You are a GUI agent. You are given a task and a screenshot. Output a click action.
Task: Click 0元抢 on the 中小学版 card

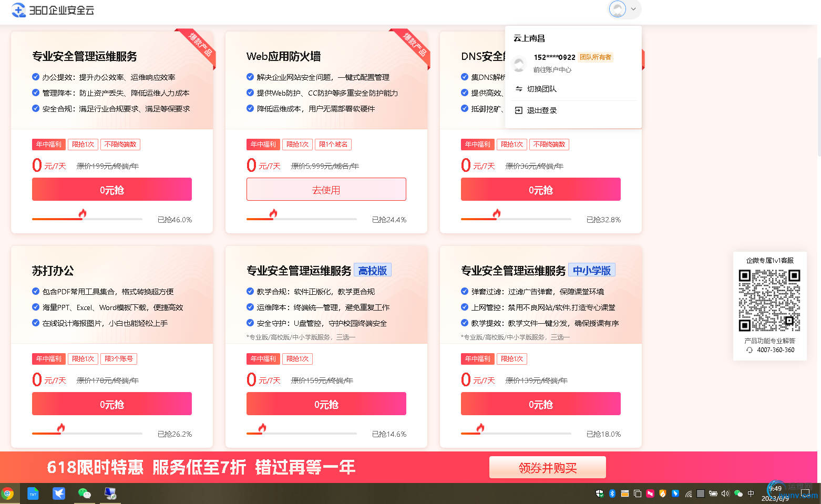[x=541, y=404]
